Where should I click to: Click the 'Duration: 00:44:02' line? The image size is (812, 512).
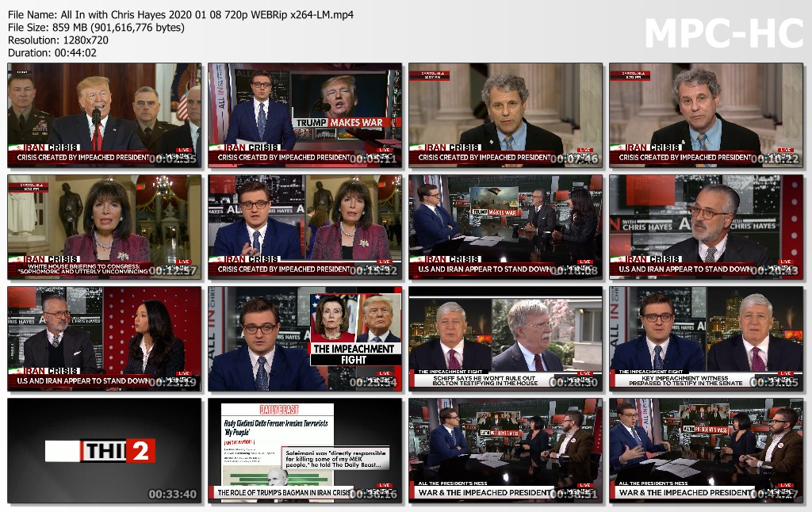click(x=52, y=53)
